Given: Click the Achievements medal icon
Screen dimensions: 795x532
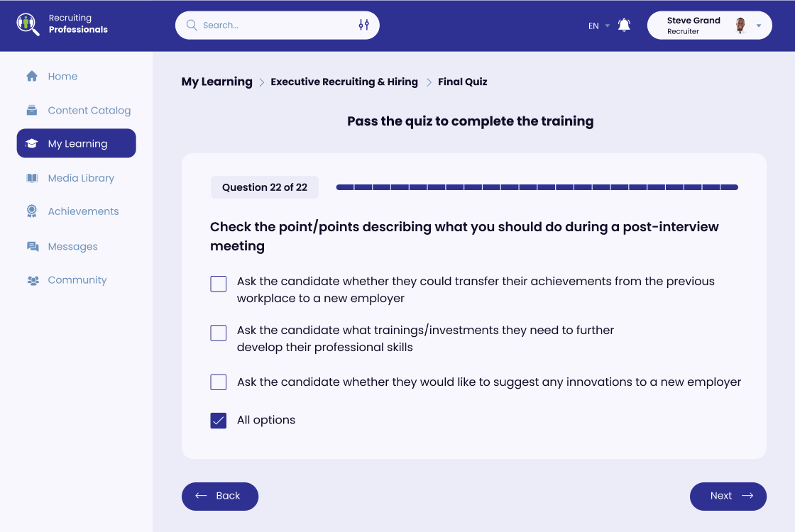Looking at the screenshot, I should click(x=32, y=211).
